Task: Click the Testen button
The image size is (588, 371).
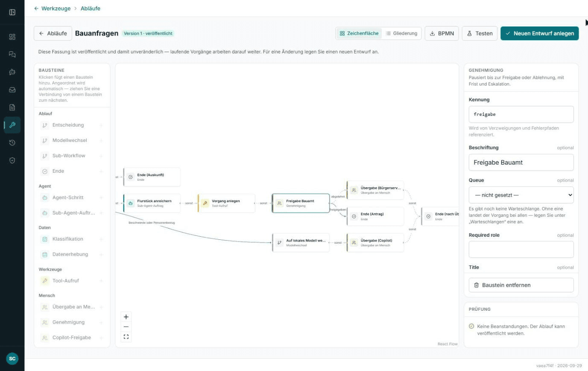Action: [480, 33]
